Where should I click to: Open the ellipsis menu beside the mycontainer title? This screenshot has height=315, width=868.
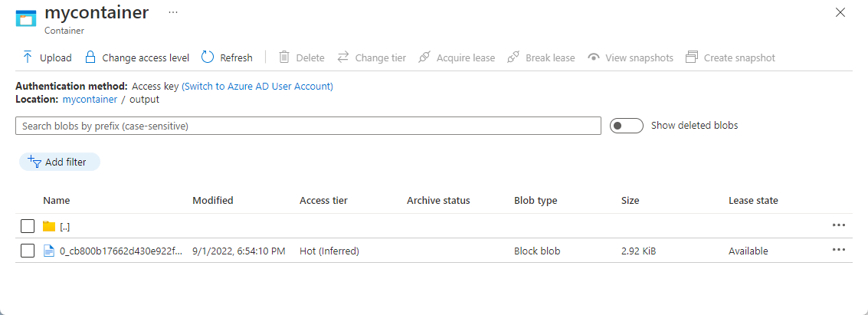click(x=173, y=13)
